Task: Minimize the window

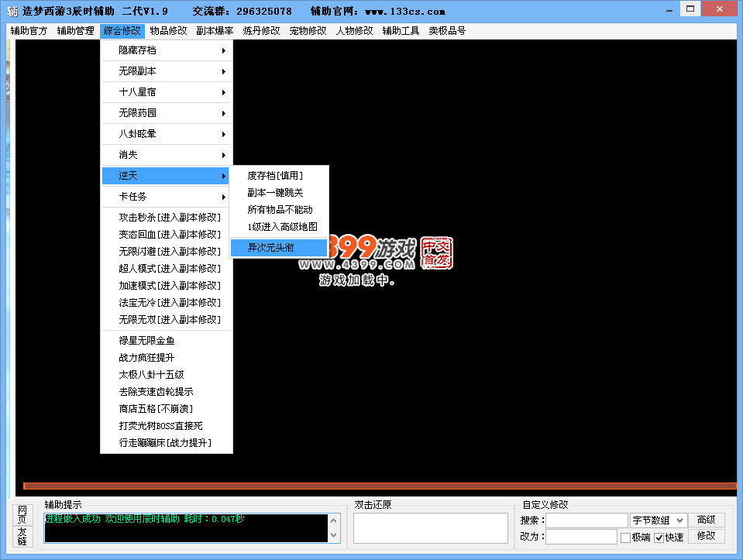Action: point(669,10)
